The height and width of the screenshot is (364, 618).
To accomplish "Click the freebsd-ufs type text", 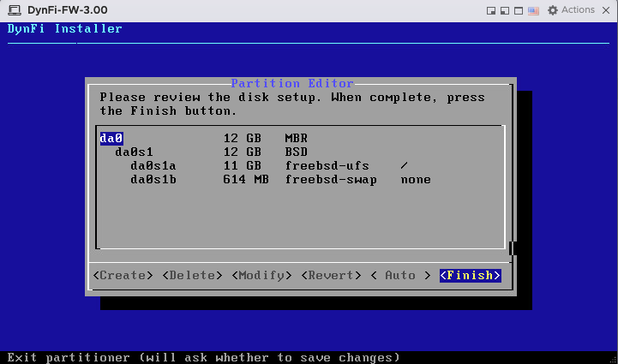I will (327, 166).
